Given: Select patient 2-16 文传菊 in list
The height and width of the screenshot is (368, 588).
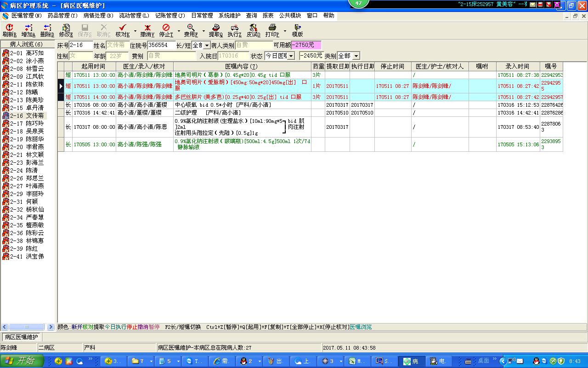Looking at the screenshot, I should click(x=27, y=116).
